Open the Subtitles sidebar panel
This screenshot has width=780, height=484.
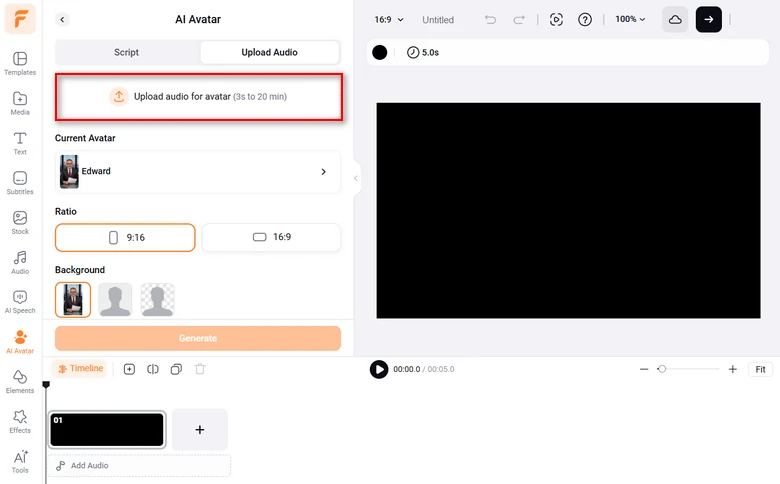pos(20,183)
